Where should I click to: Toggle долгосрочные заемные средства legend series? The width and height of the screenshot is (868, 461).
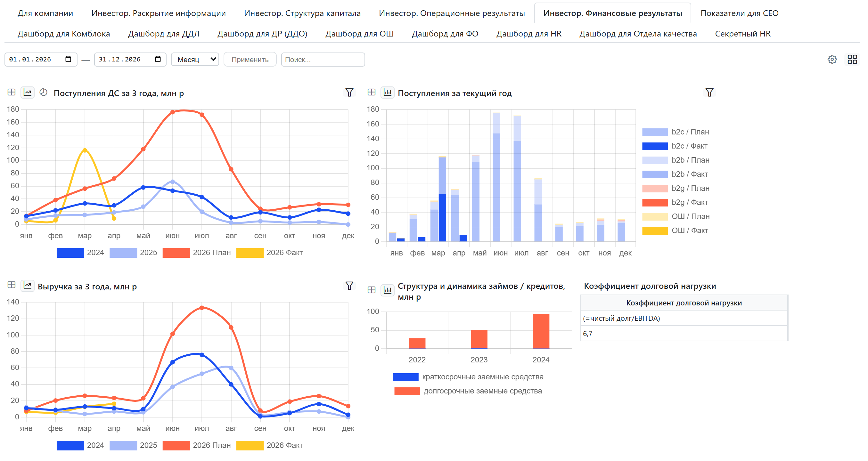(468, 391)
